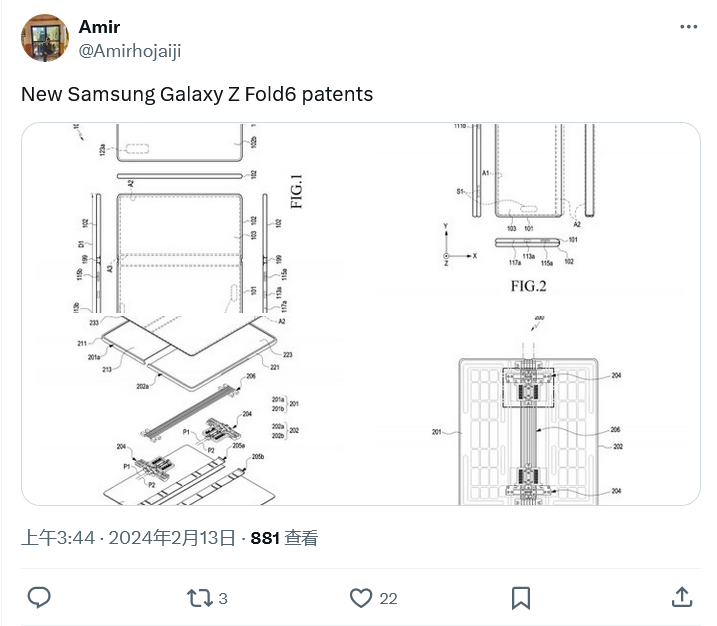Open the three-dot more options menu
This screenshot has width=717, height=626.
point(689,27)
